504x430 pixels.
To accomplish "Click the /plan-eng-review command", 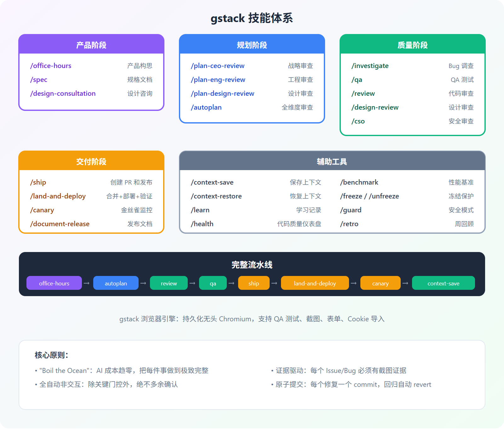I will coord(218,79).
